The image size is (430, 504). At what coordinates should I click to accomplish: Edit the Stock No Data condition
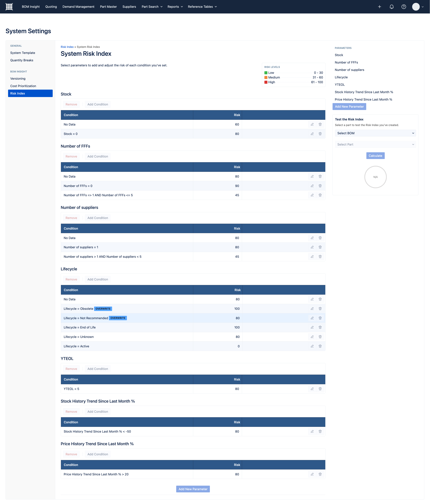312,124
